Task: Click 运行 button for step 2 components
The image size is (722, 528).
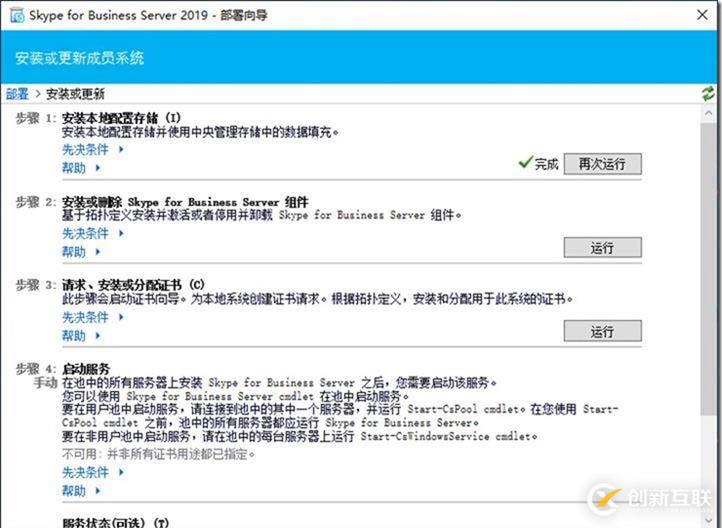Action: coord(602,248)
